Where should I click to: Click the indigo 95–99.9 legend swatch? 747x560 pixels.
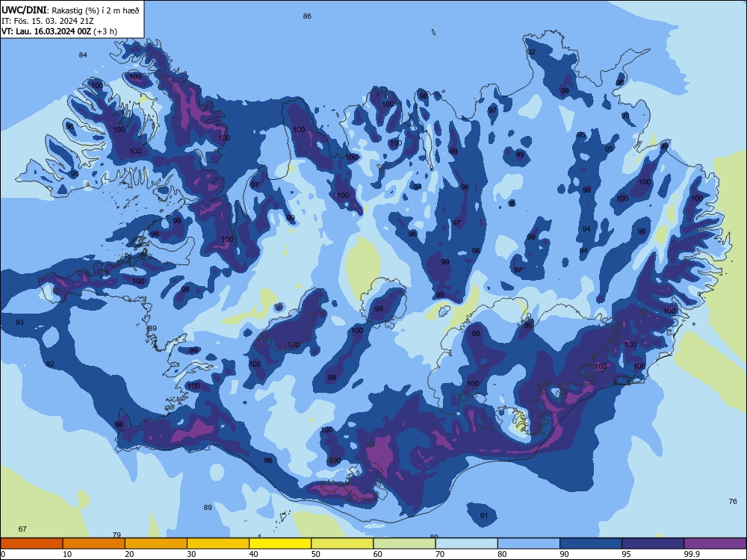[x=653, y=544]
